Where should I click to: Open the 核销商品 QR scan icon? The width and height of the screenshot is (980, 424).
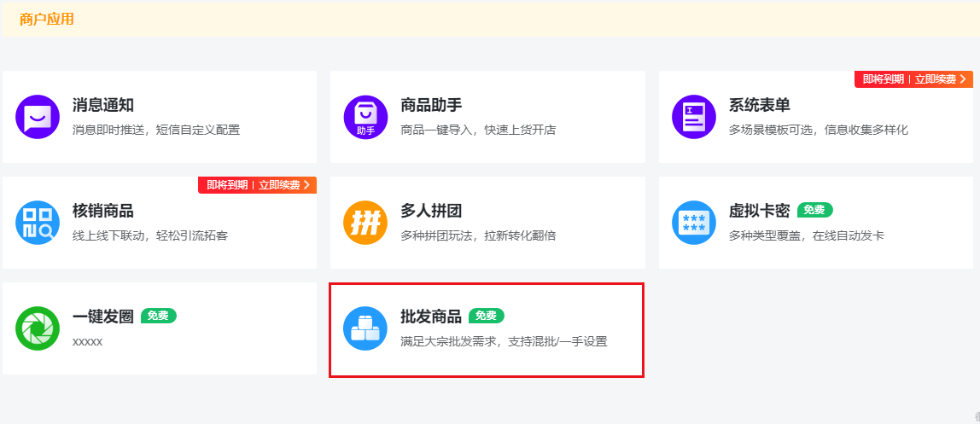click(x=38, y=223)
